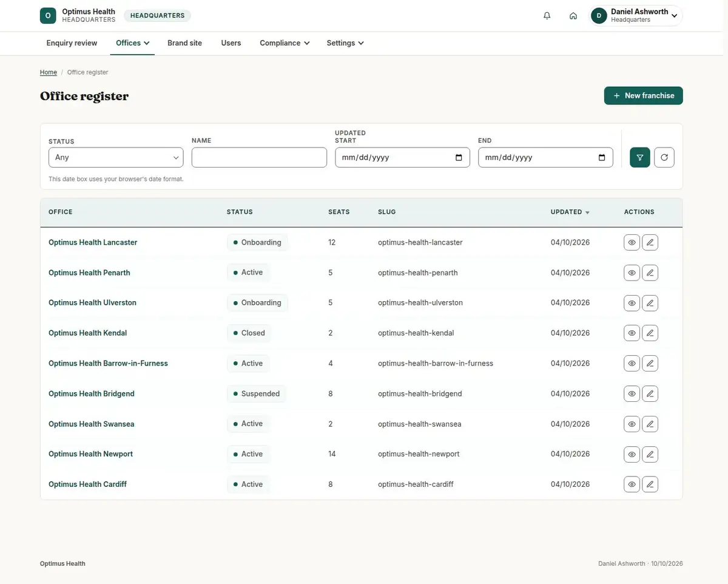
Task: Edit Optimus Health Lancaster with pencil icon
Action: pos(650,242)
